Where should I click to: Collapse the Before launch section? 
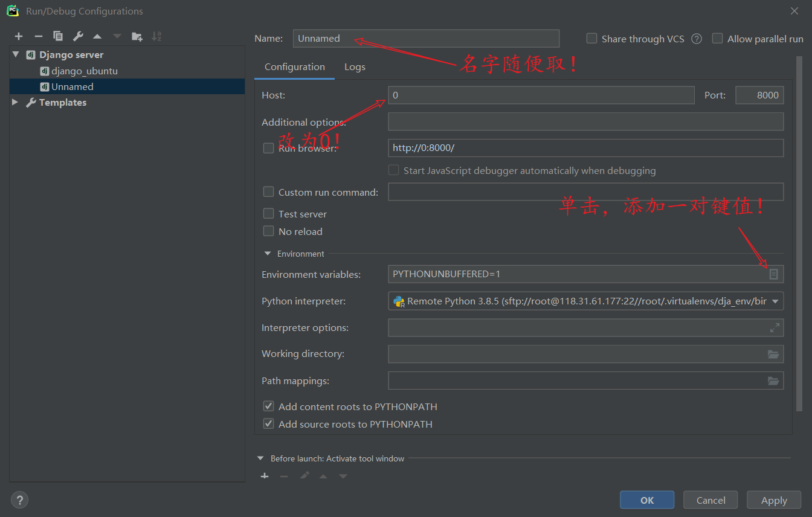click(260, 459)
